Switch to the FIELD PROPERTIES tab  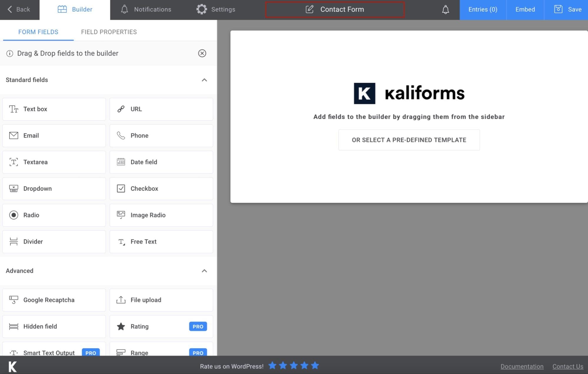coord(109,32)
